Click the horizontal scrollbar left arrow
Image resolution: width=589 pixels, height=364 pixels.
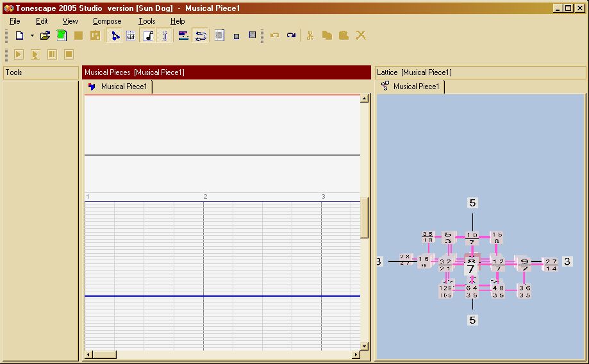88,354
